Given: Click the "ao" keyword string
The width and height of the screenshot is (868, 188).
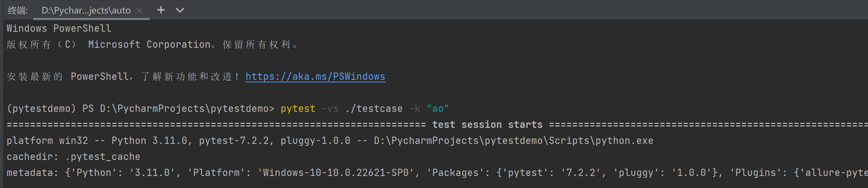Looking at the screenshot, I should 438,109.
